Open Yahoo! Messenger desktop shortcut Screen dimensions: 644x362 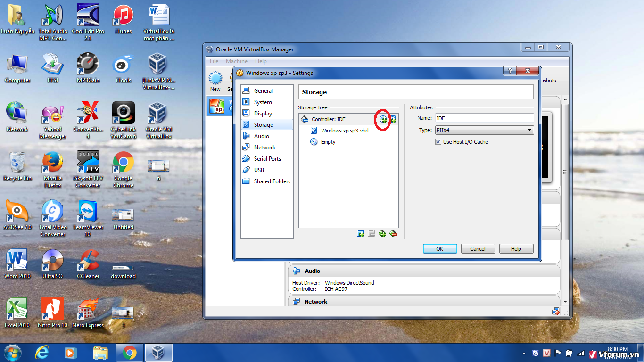[53, 120]
